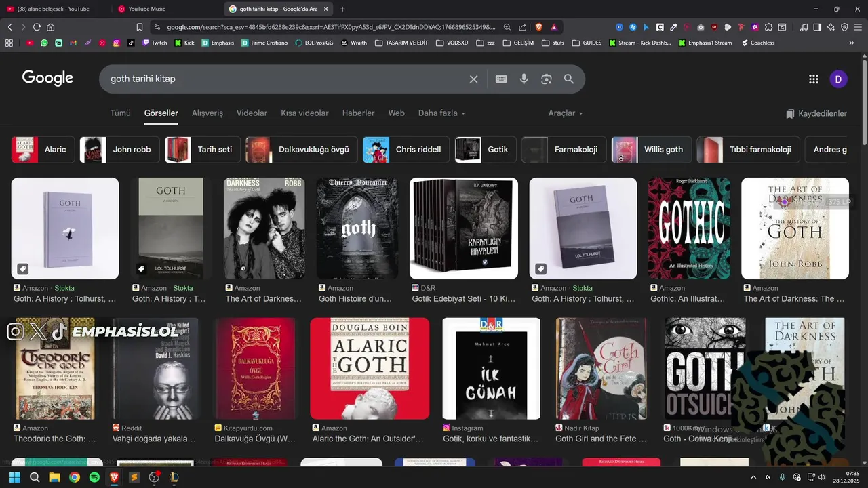
Task: Switch to Kısa videolar tab
Action: (x=304, y=113)
